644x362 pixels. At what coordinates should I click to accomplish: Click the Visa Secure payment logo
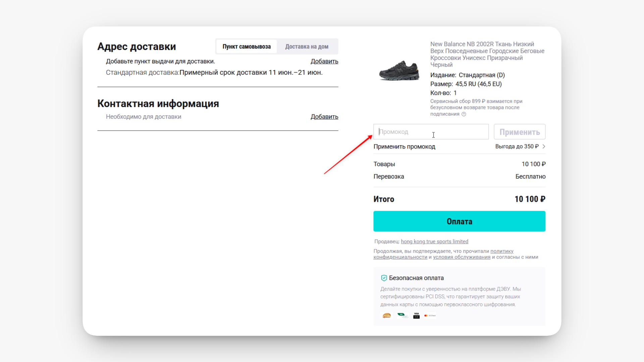click(x=416, y=315)
